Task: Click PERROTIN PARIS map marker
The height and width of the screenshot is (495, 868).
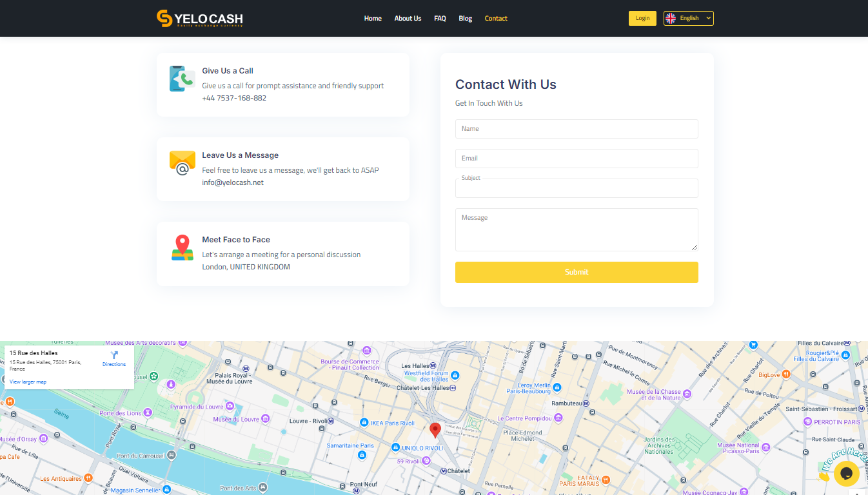Action: tap(807, 422)
